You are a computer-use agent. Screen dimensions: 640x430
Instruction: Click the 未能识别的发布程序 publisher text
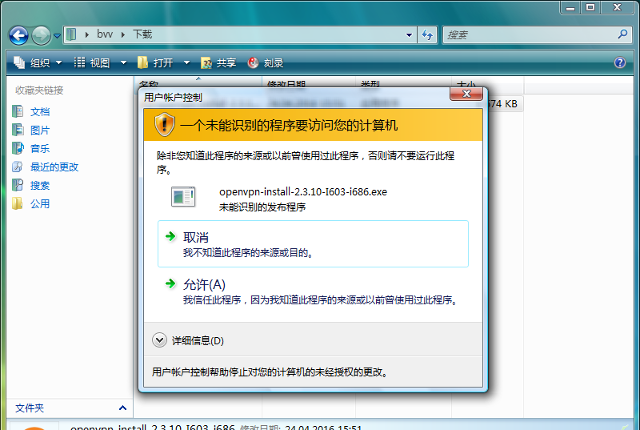(262, 207)
